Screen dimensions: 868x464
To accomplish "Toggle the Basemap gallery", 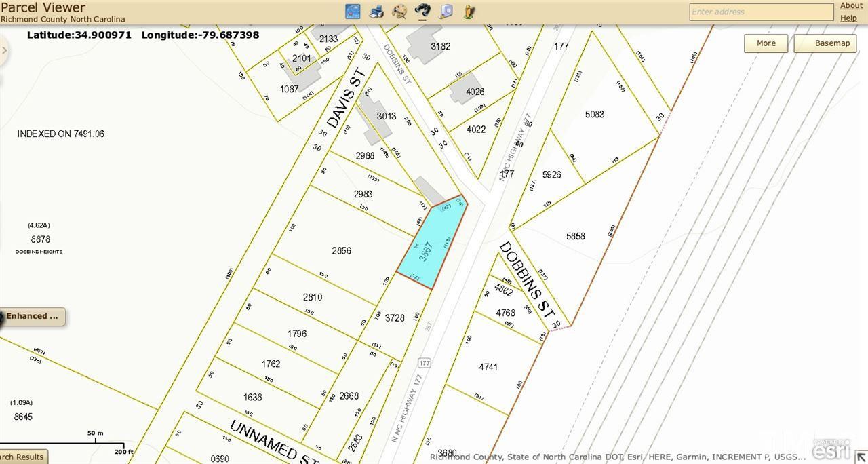I will 825,43.
